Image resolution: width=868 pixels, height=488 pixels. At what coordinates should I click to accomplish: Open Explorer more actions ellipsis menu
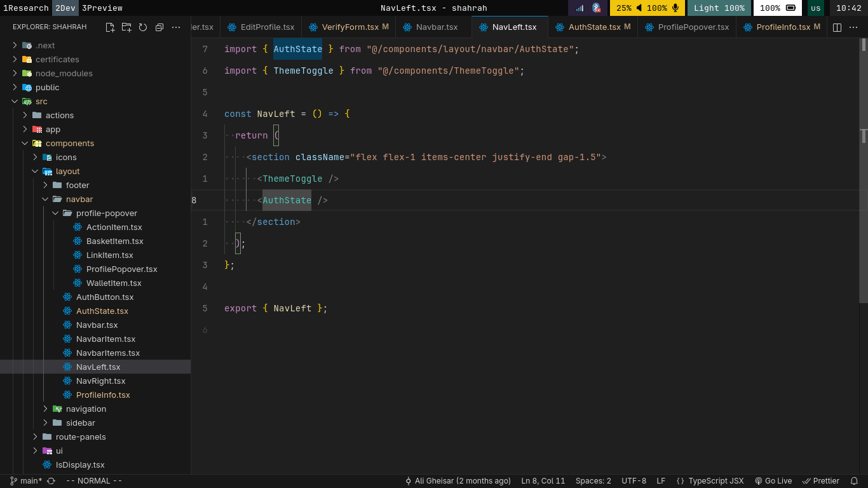[x=176, y=27]
